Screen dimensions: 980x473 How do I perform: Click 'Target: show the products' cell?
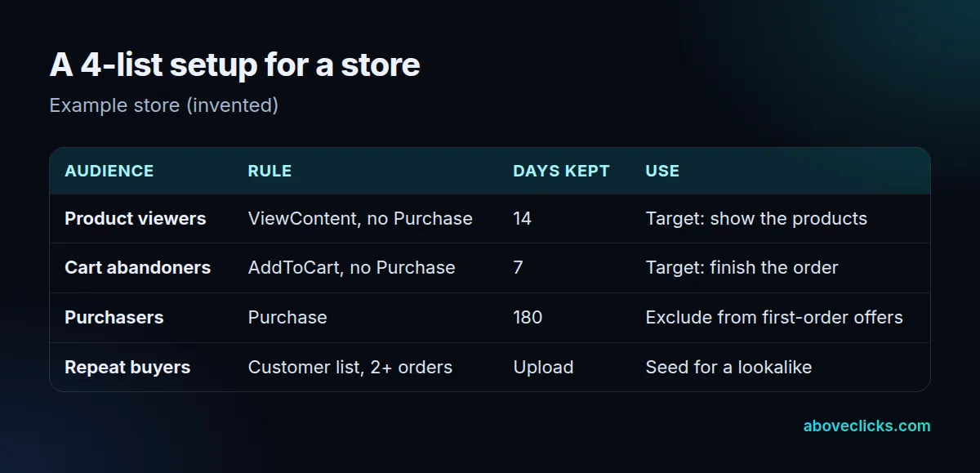pyautogui.click(x=756, y=219)
